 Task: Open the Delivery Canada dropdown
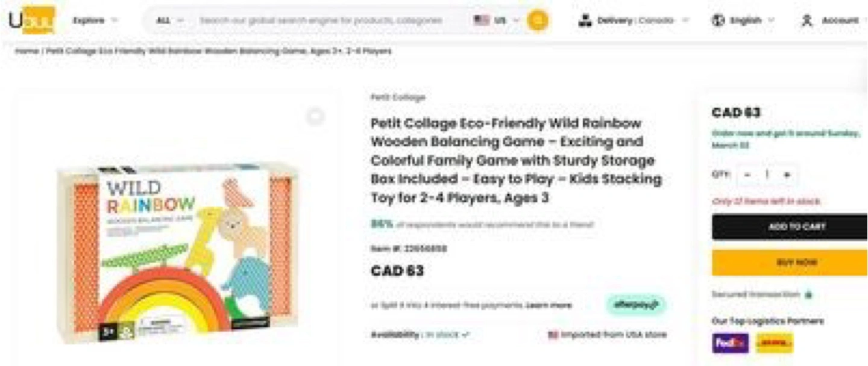click(x=632, y=20)
